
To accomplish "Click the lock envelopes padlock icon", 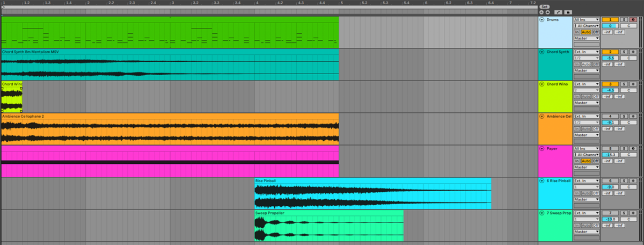I will coord(568,12).
